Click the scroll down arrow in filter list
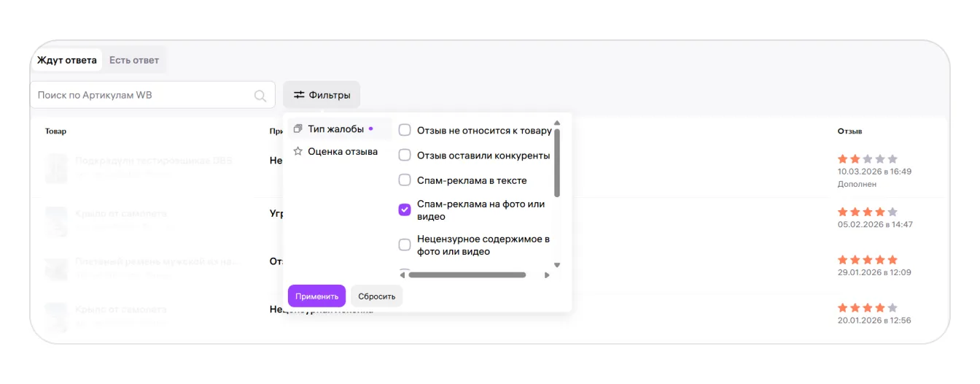Image resolution: width=980 pixels, height=384 pixels. tap(557, 265)
